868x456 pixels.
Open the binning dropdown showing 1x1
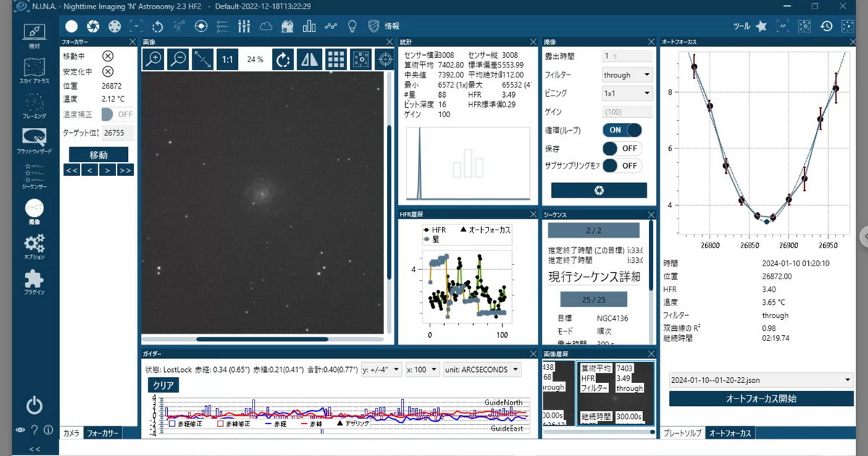tap(627, 93)
